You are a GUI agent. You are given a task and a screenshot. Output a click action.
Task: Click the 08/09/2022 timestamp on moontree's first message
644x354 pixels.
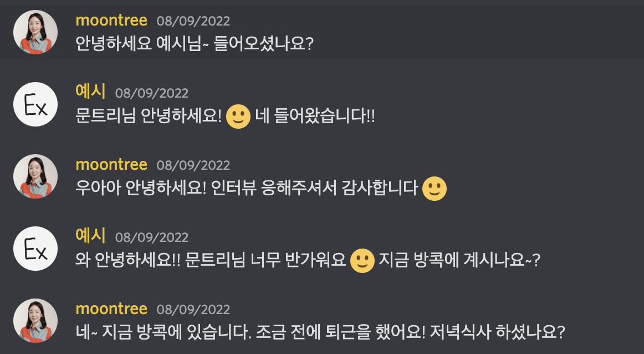[193, 22]
